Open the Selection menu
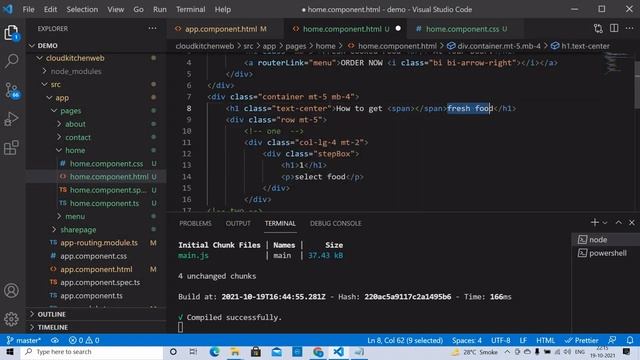The image size is (640, 360). tap(82, 9)
